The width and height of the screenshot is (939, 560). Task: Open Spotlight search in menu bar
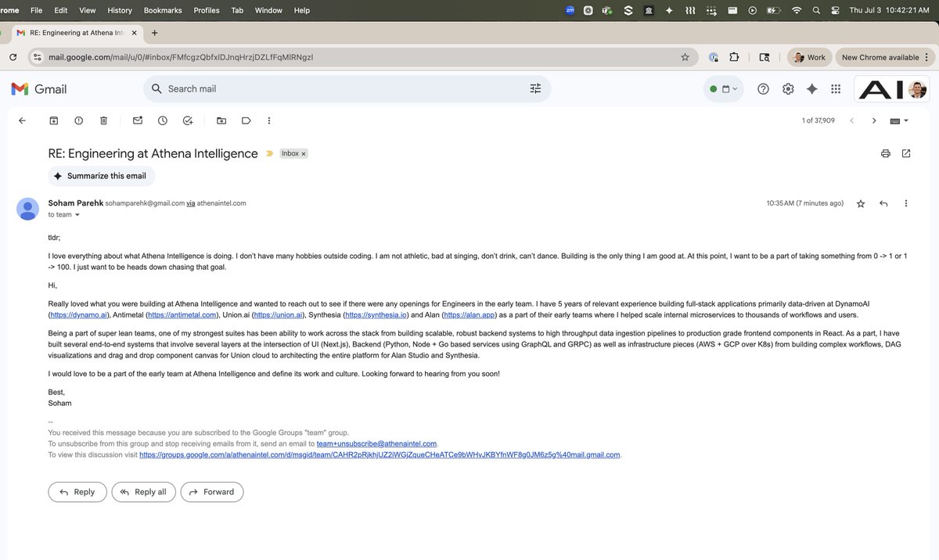click(816, 10)
